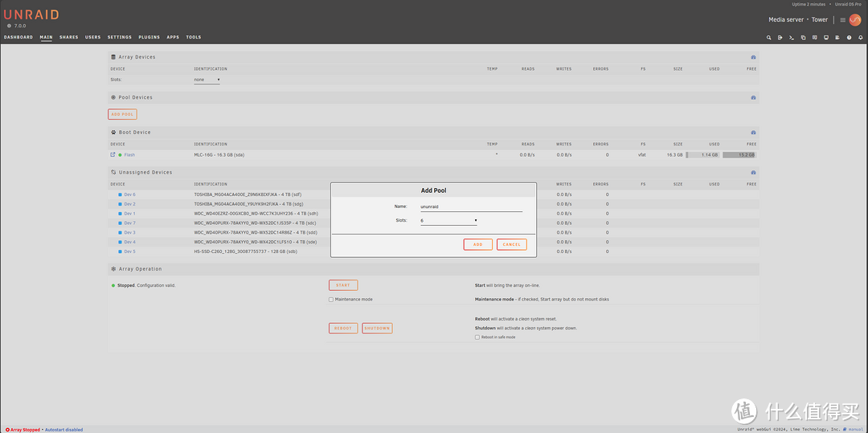Open the system info monitor icon
This screenshot has height=433, width=868.
(826, 38)
